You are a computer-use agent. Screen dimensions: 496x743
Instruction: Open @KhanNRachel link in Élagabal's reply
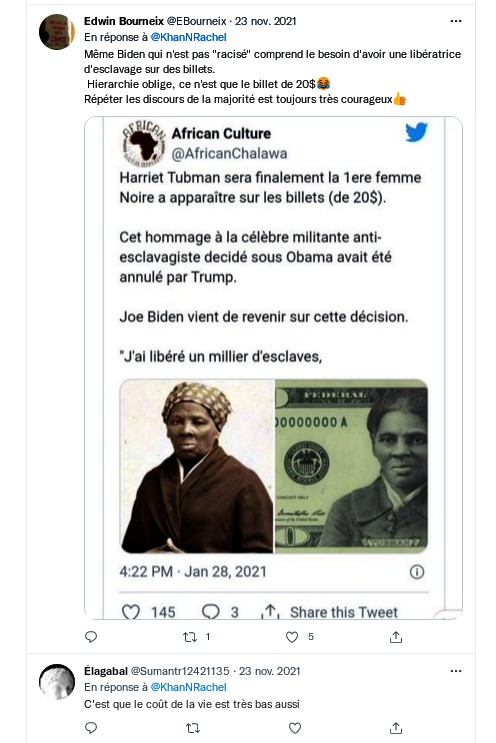pyautogui.click(x=189, y=687)
